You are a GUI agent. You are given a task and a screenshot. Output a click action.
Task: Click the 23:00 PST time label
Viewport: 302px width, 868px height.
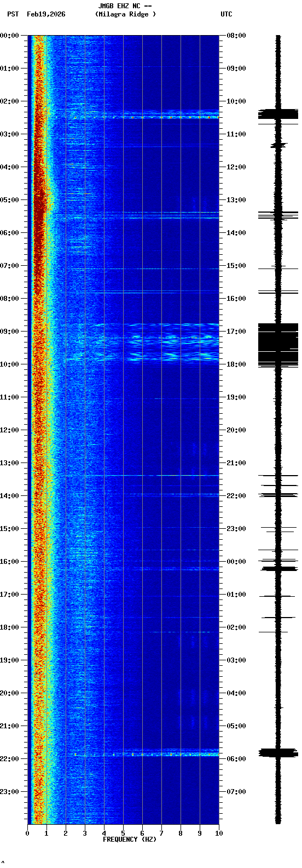point(10,792)
